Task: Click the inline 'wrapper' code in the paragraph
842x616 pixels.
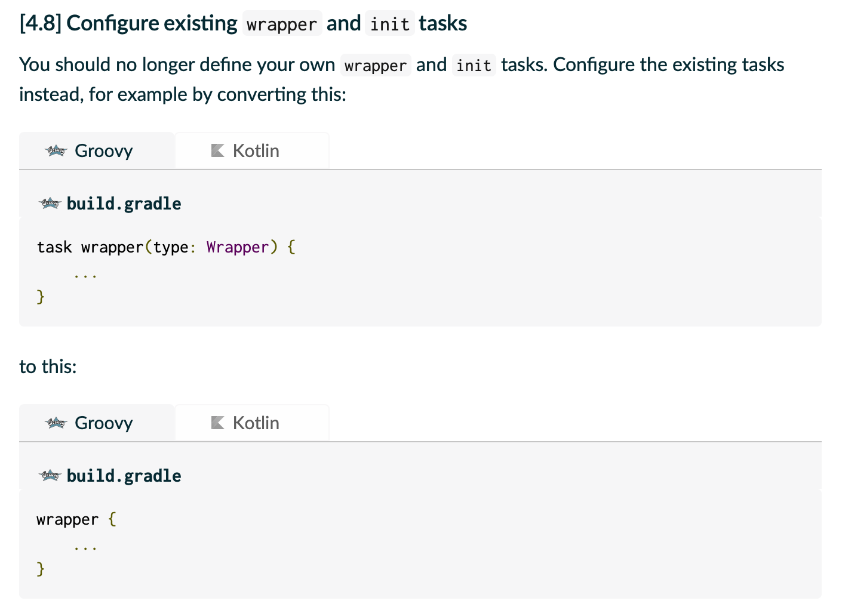Action: point(376,65)
